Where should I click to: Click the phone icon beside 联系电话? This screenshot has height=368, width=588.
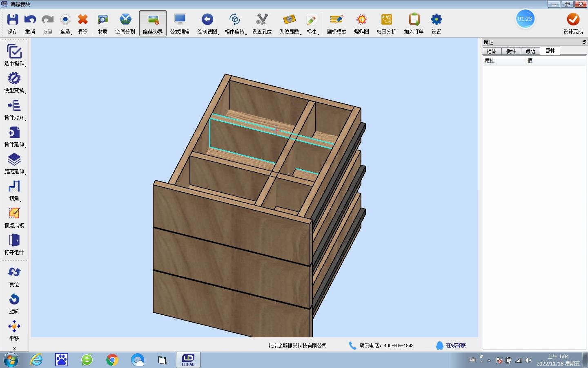tap(352, 346)
